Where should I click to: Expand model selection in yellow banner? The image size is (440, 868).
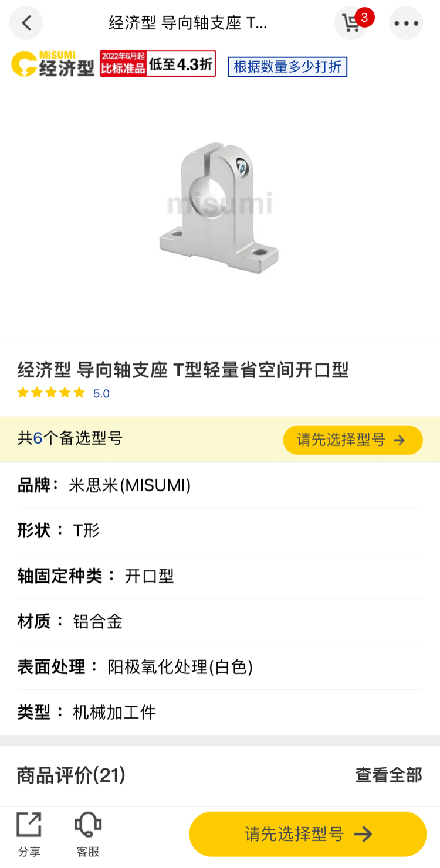click(353, 440)
